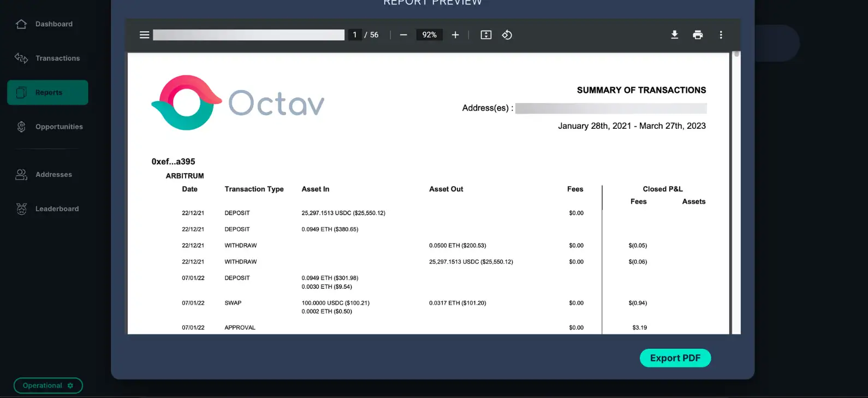Click the 92% zoom level field
Screen dimensions: 868x398
pyautogui.click(x=430, y=35)
